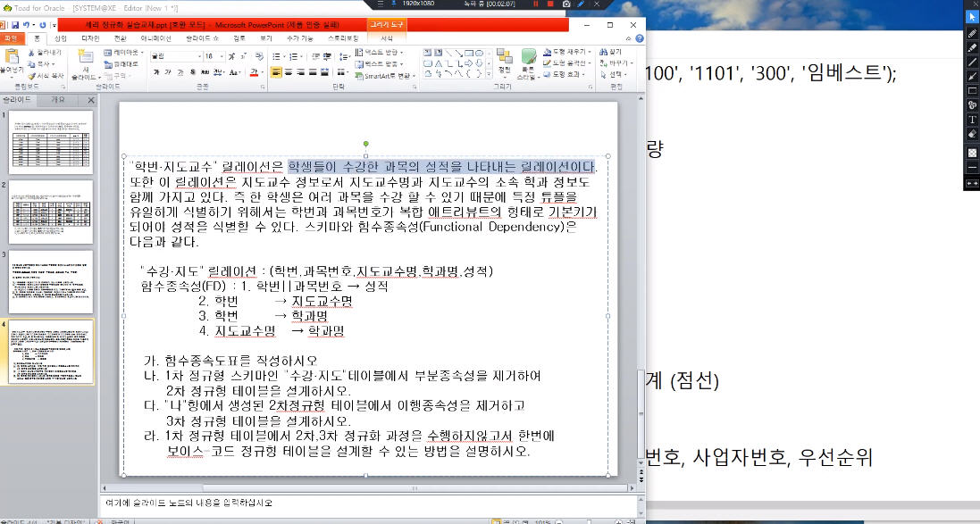Toggle strikethrough abc formatting

[205, 72]
